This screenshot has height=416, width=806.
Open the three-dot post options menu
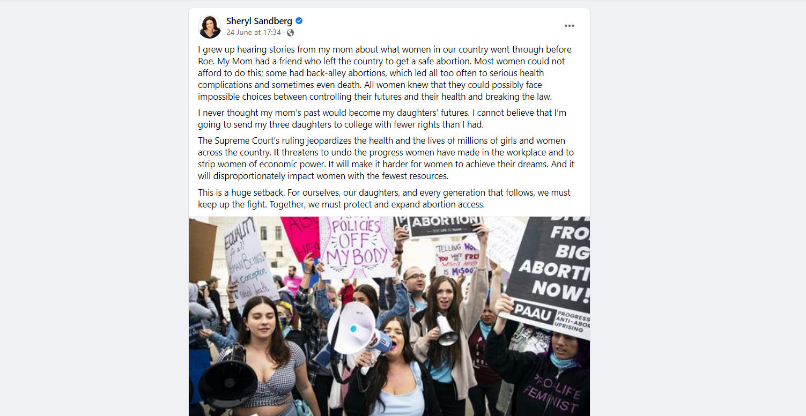pyautogui.click(x=569, y=26)
